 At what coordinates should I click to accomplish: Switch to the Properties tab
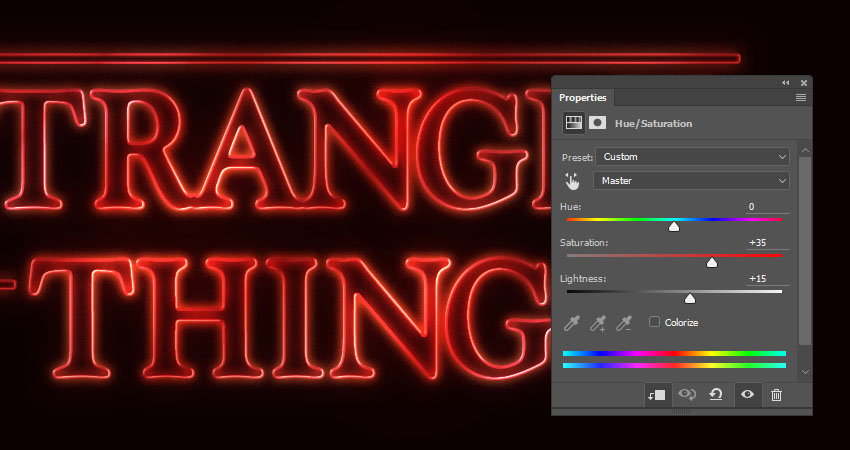pos(583,98)
